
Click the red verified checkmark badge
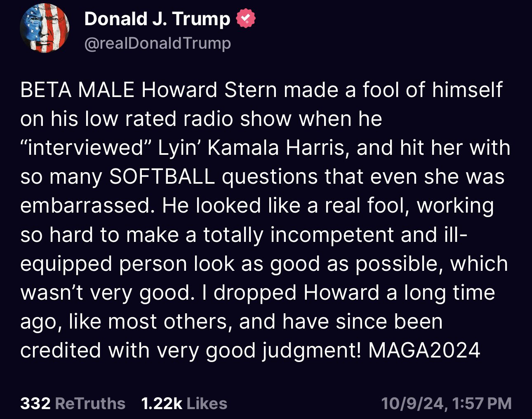pyautogui.click(x=246, y=19)
